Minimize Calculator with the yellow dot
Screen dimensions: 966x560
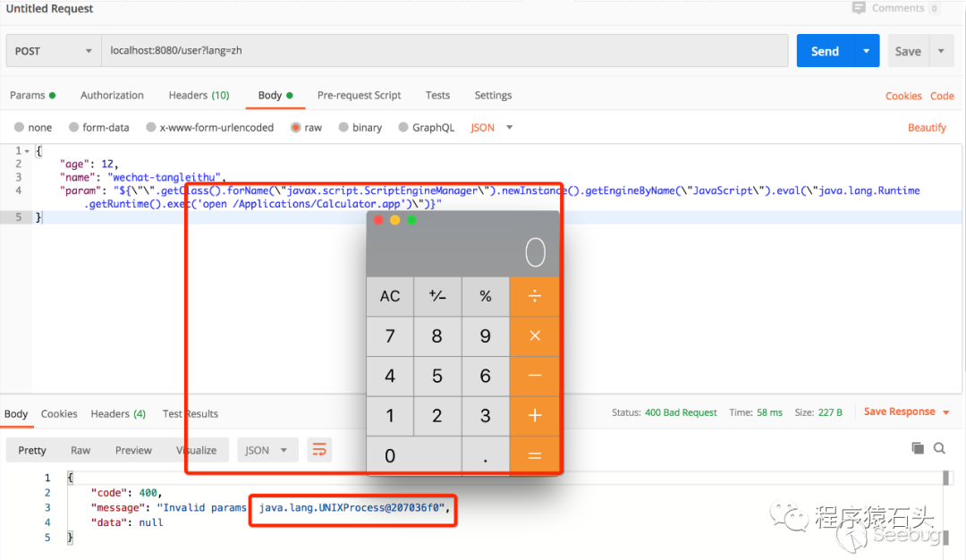pos(395,221)
